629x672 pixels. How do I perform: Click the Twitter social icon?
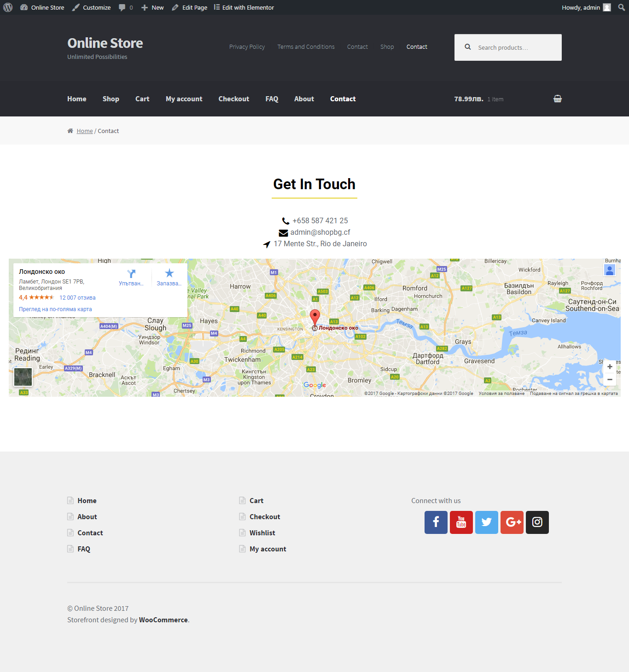[x=487, y=522]
